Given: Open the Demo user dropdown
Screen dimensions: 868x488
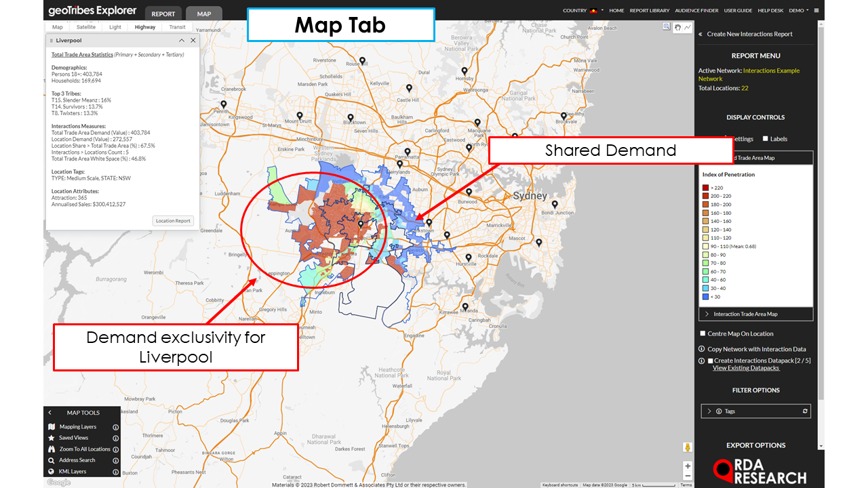Looking at the screenshot, I should tap(798, 11).
